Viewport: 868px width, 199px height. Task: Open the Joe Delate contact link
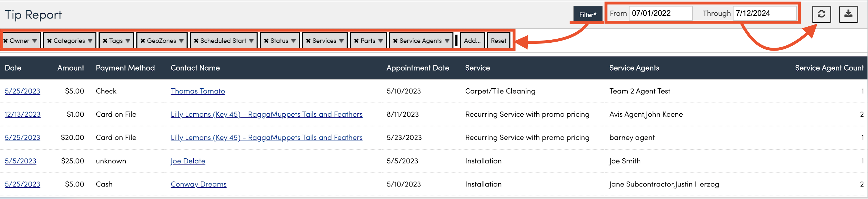tap(188, 161)
